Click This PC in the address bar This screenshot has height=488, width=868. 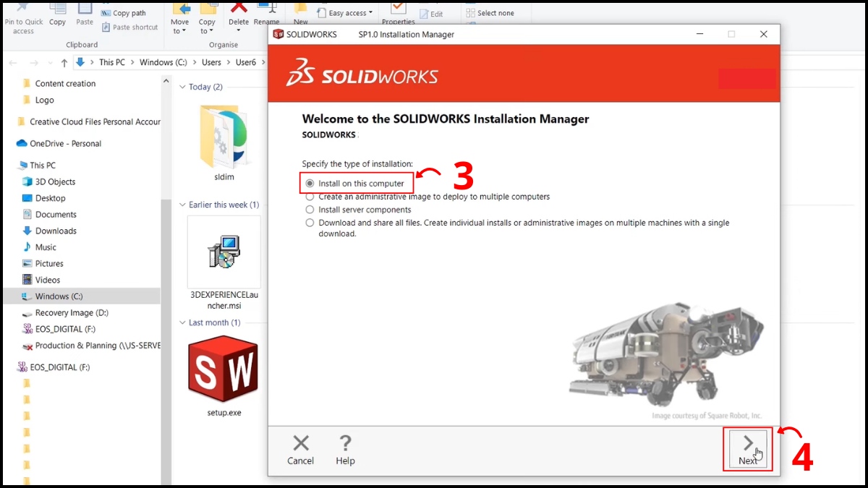(112, 62)
